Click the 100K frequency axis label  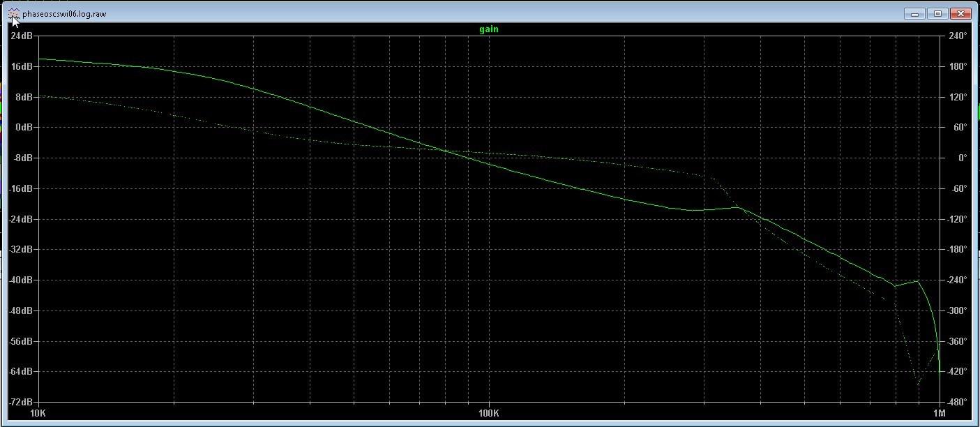point(489,413)
